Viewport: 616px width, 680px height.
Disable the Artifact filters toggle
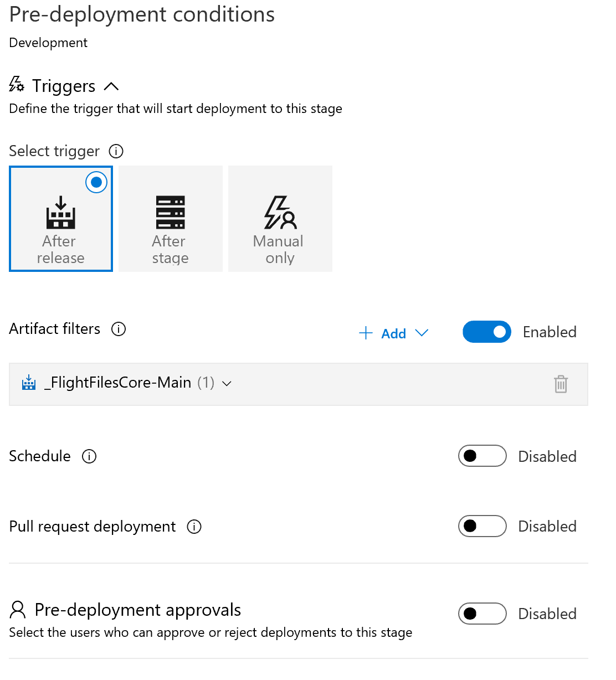click(x=487, y=332)
